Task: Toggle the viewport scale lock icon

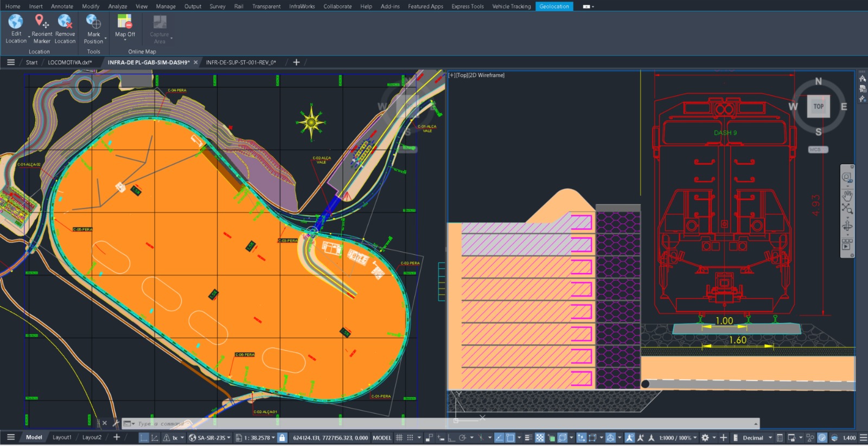Action: 282,438
